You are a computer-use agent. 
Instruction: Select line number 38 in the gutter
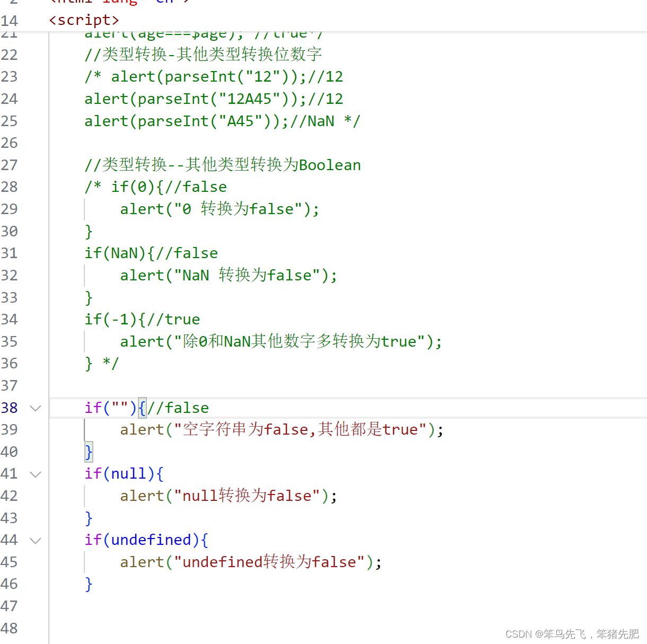pyautogui.click(x=9, y=408)
